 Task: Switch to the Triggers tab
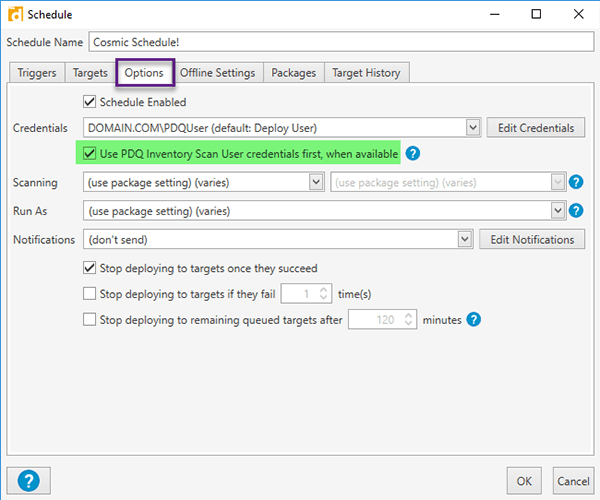36,73
